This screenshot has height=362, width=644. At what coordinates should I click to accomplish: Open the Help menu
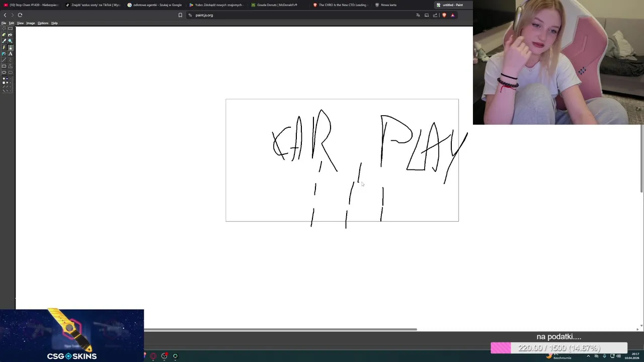coord(54,23)
